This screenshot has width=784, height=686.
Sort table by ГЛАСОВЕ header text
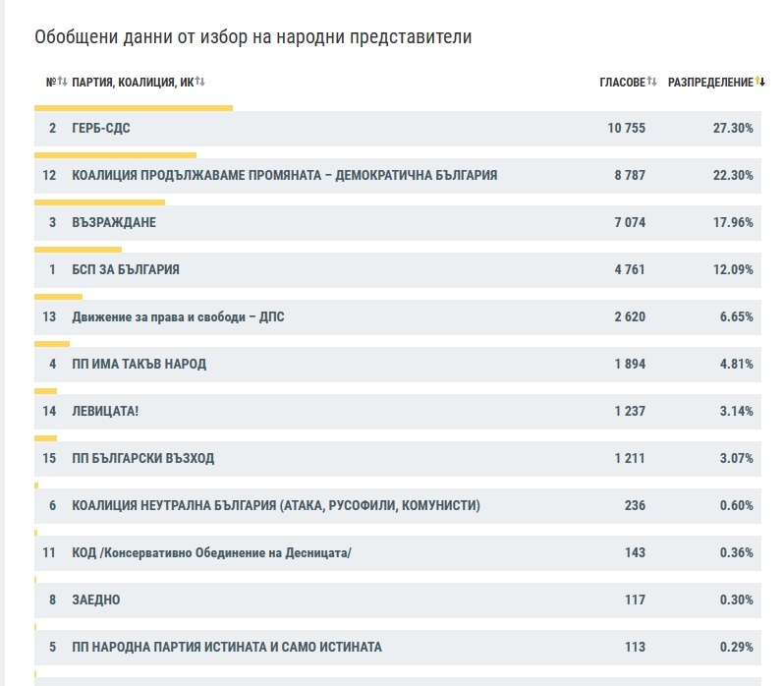tap(622, 82)
